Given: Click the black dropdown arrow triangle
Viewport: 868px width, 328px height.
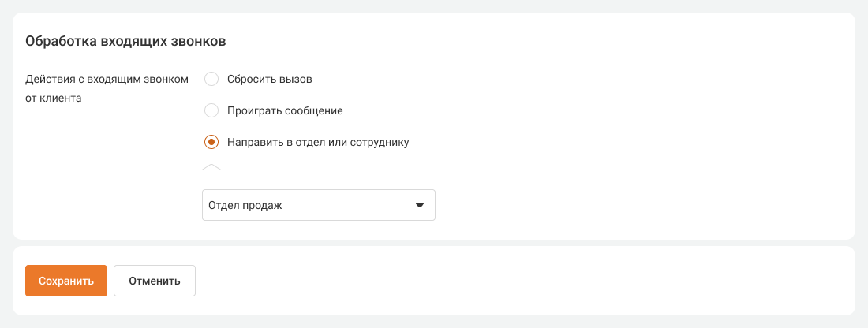Looking at the screenshot, I should click(x=420, y=205).
